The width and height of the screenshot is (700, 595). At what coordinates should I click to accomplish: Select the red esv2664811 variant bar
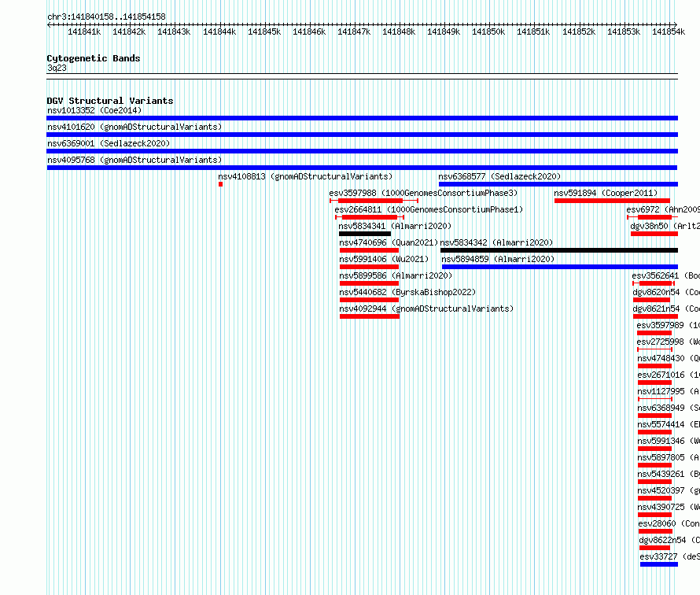(370, 217)
